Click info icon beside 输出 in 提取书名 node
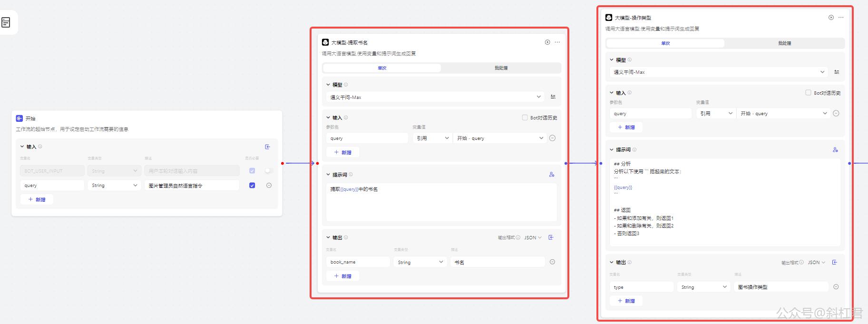This screenshot has height=324, width=868. (x=346, y=237)
